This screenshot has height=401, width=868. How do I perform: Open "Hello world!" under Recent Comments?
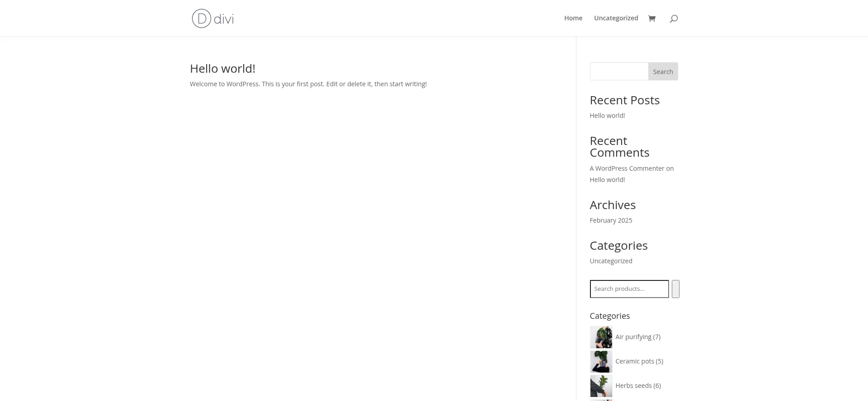(x=607, y=180)
